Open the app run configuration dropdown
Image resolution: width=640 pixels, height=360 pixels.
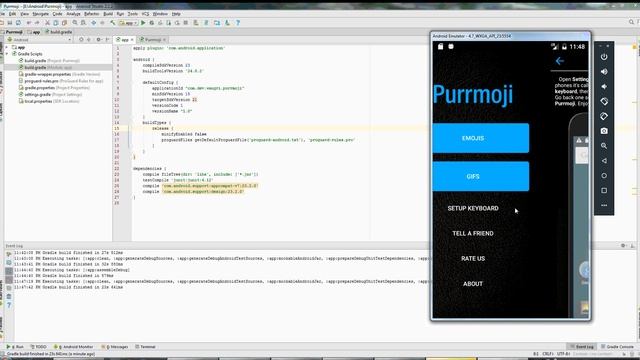click(x=128, y=23)
